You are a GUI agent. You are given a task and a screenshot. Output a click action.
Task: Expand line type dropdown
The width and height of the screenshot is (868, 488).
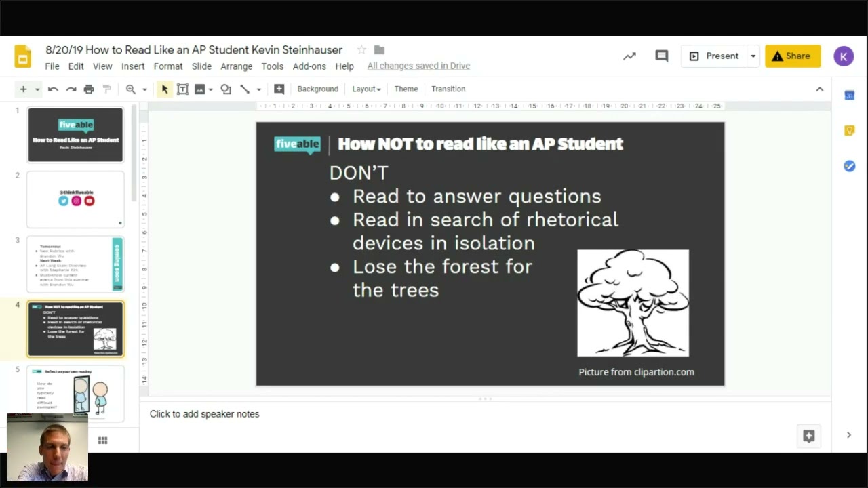click(x=258, y=89)
